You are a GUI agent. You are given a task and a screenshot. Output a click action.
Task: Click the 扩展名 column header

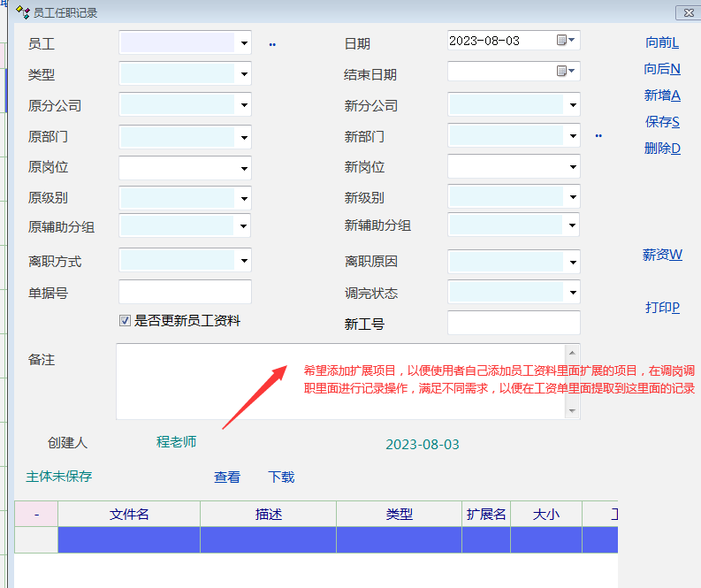(x=486, y=514)
